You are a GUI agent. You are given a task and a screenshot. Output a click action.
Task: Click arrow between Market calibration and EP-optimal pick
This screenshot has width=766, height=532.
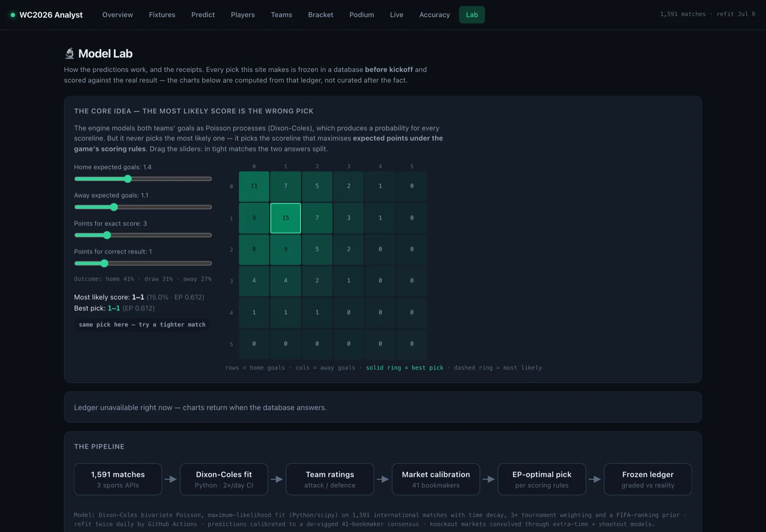click(x=489, y=479)
